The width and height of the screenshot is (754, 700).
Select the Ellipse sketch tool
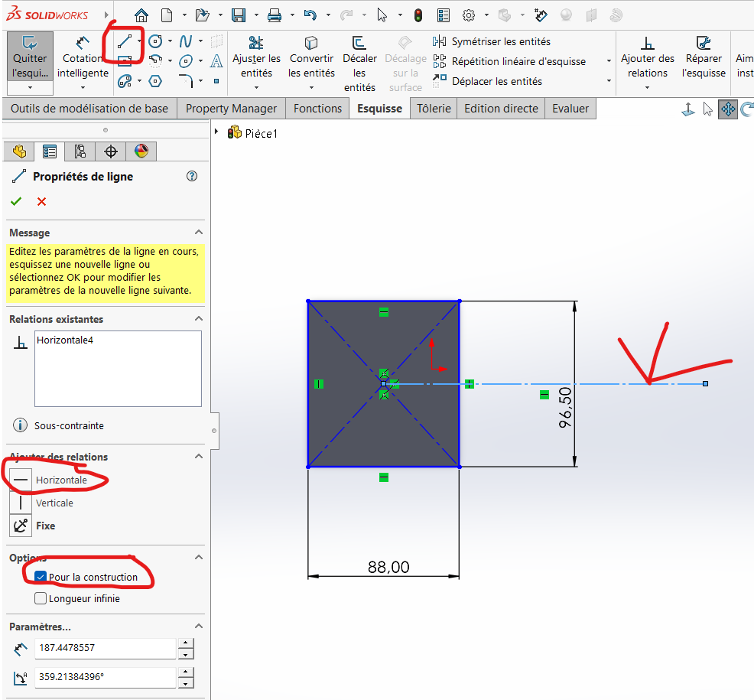[x=186, y=61]
